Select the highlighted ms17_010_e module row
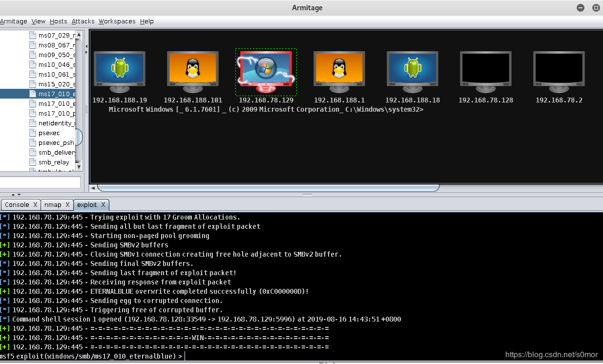The width and height of the screenshot is (603, 364). pos(38,94)
